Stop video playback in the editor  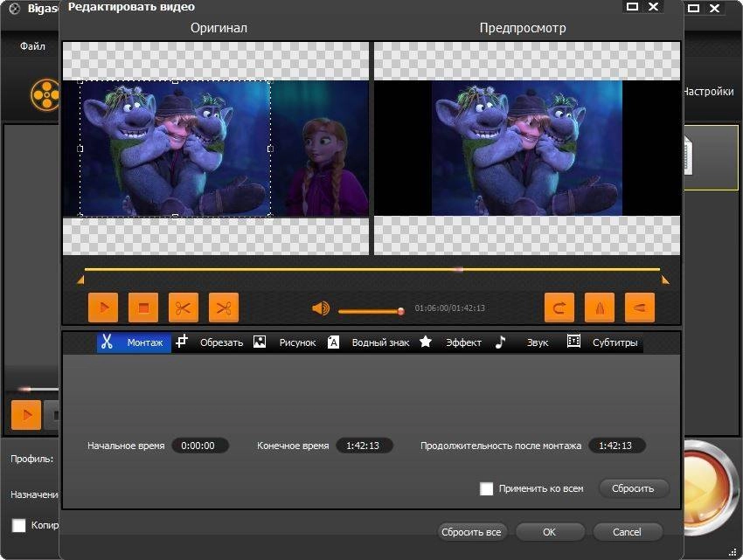coord(143,308)
